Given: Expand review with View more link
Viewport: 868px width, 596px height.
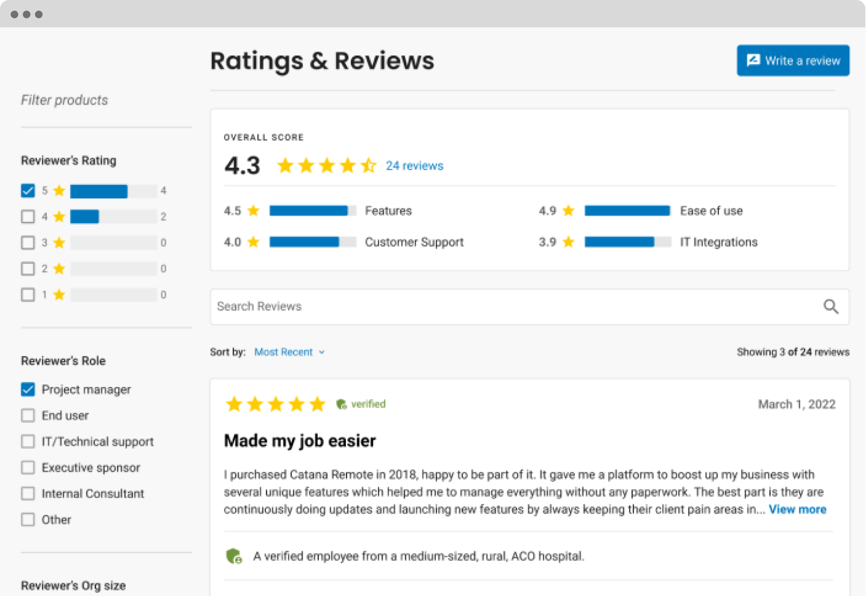Looking at the screenshot, I should tap(797, 510).
